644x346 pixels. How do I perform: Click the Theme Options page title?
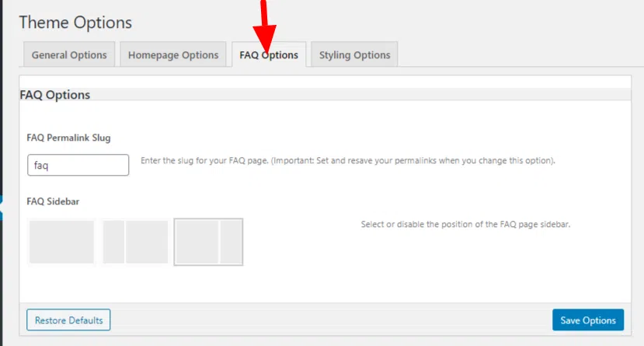pyautogui.click(x=75, y=23)
